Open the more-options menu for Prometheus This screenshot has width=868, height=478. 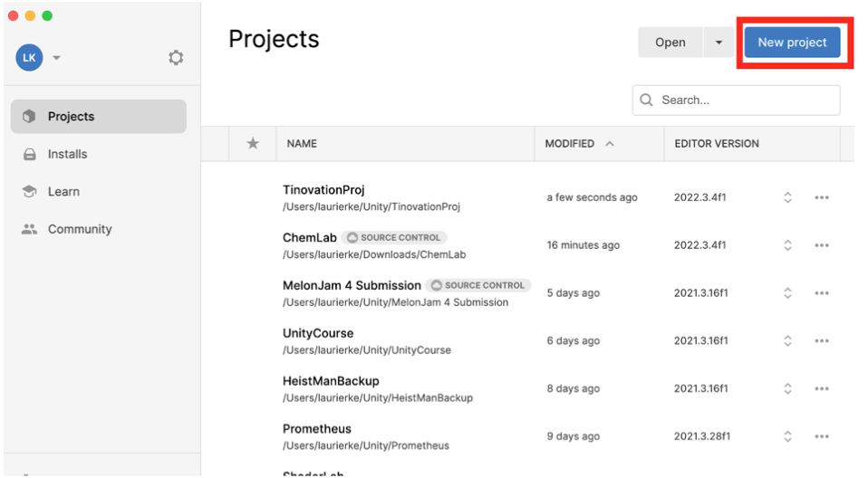point(822,436)
